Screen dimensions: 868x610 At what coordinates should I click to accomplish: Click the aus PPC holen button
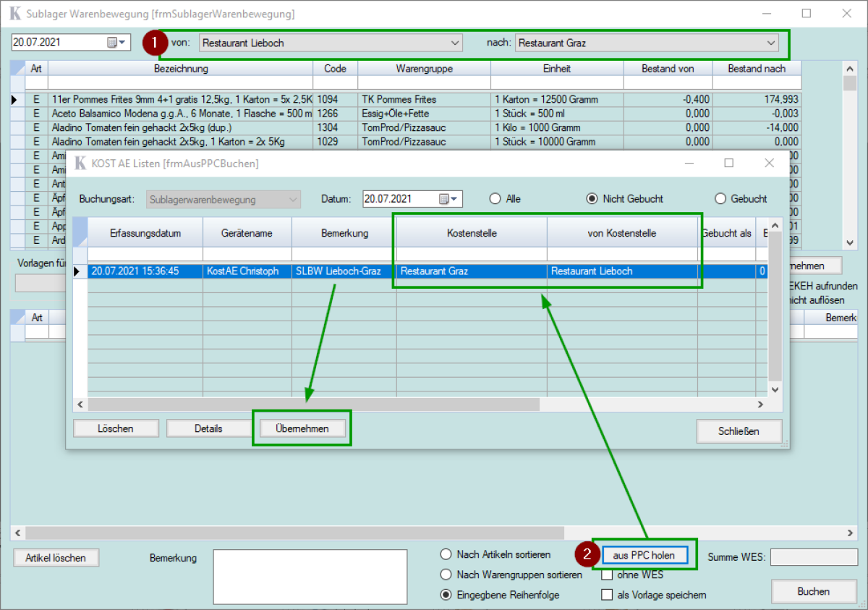pyautogui.click(x=644, y=556)
